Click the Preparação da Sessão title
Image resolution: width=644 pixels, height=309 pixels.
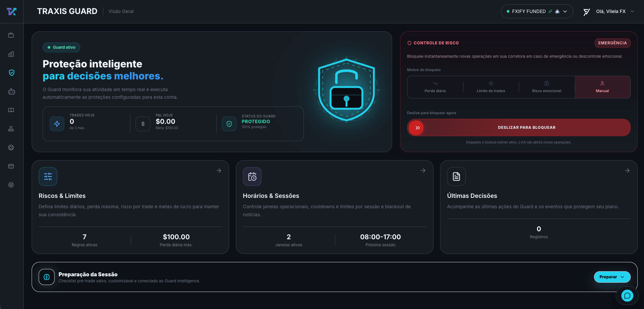point(88,274)
